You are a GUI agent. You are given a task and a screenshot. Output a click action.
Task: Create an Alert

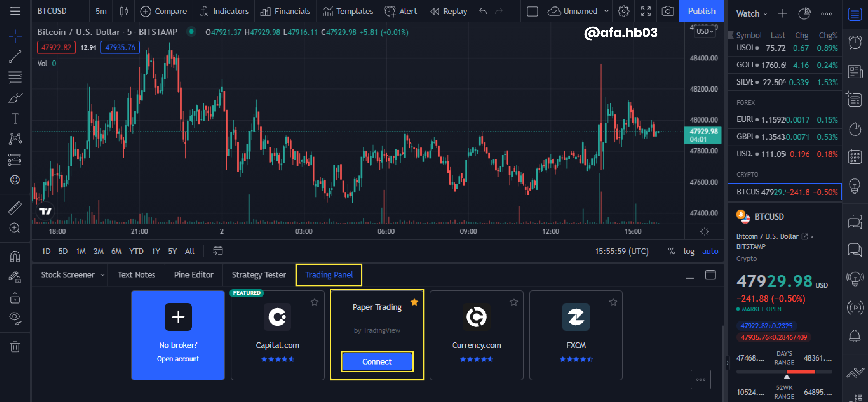click(401, 11)
